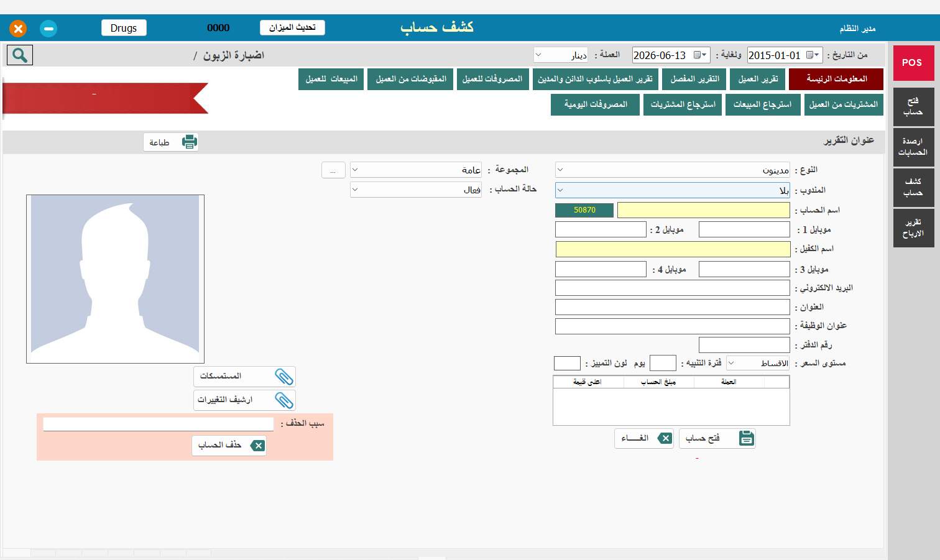Click the Drugs button

point(124,28)
